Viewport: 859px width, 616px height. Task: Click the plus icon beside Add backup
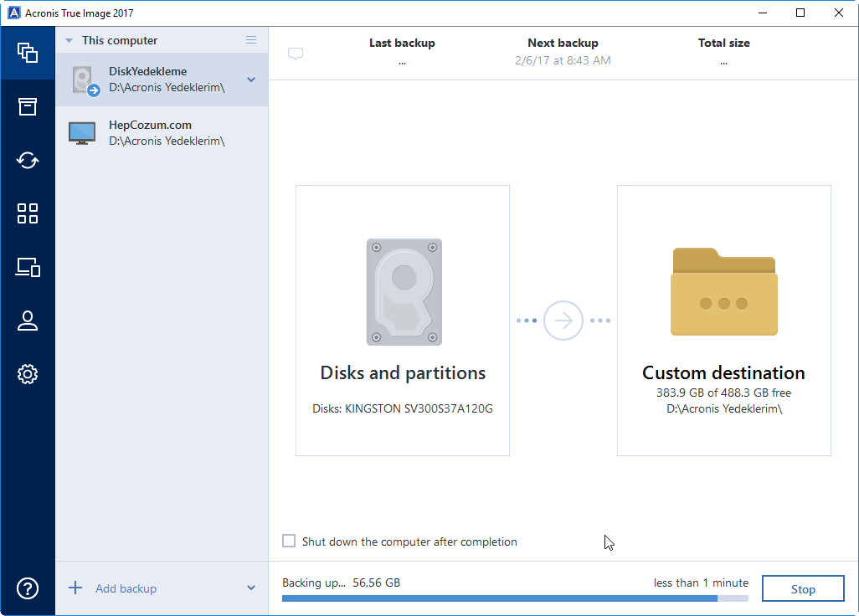(75, 588)
